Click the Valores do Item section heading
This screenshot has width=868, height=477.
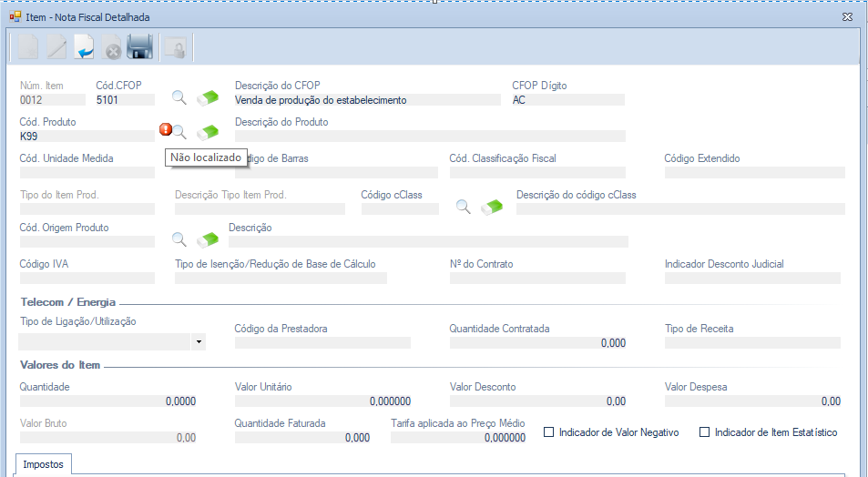[60, 365]
